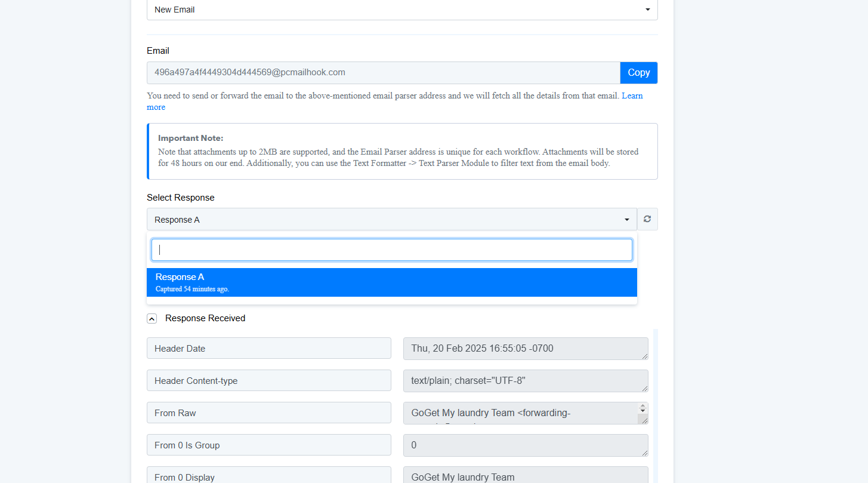The height and width of the screenshot is (483, 868).
Task: Select the Header Content-type label field
Action: [269, 380]
